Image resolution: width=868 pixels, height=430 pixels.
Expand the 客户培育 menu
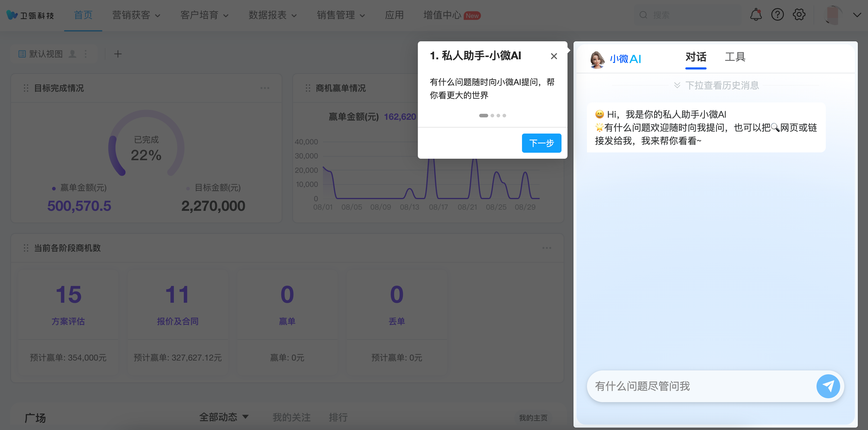[x=204, y=15]
